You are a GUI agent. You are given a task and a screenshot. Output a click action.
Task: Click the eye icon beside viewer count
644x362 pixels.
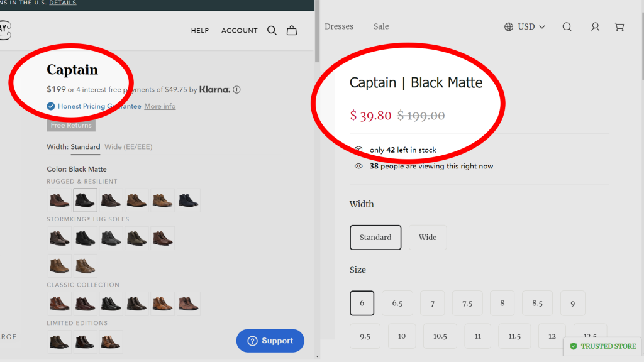[x=358, y=166]
